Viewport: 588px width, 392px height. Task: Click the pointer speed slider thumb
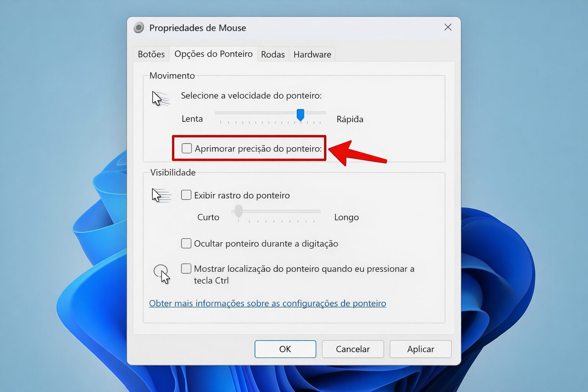(301, 115)
